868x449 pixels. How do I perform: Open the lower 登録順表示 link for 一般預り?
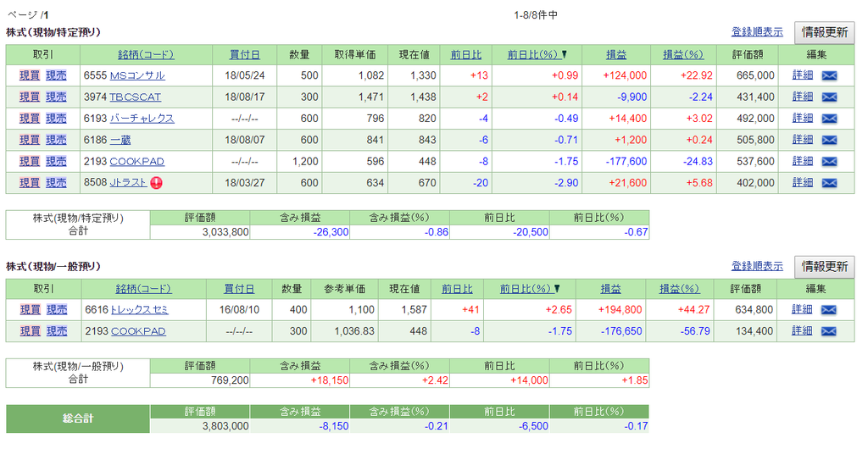(757, 267)
